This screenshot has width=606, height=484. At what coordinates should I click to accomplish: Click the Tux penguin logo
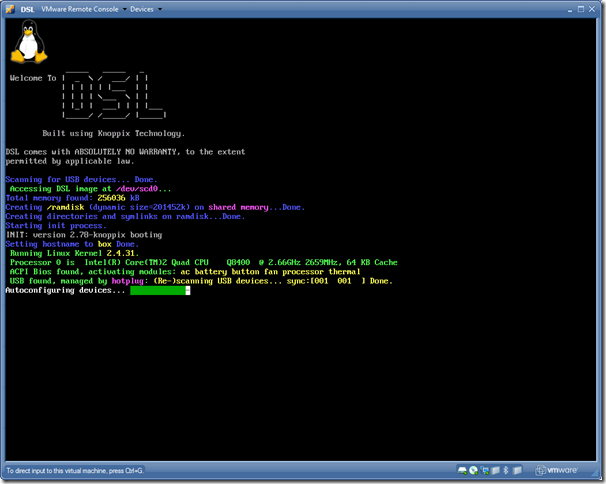[x=29, y=42]
